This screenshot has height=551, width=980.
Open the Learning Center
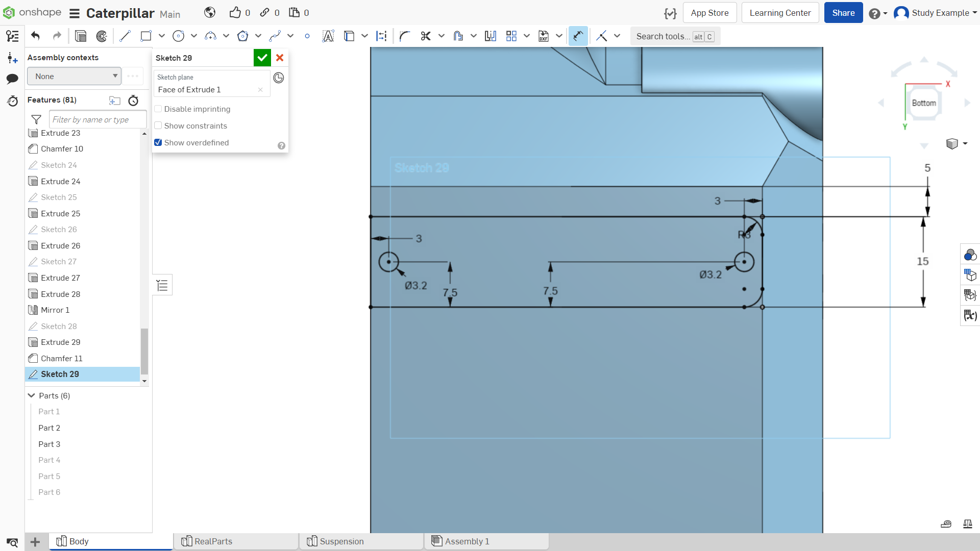tap(780, 13)
